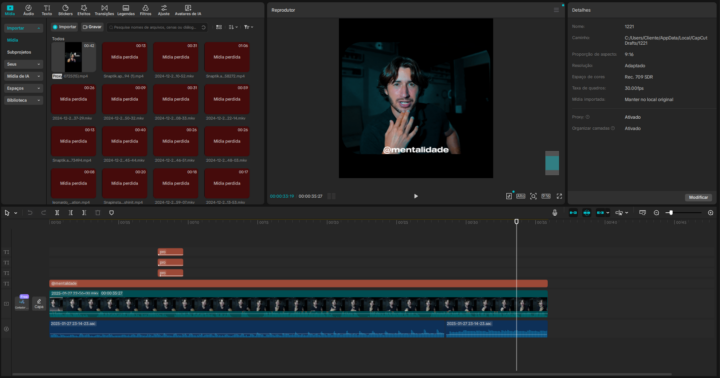The image size is (720, 378).
Task: Expand the Mídia de IA section
Action: (23, 76)
